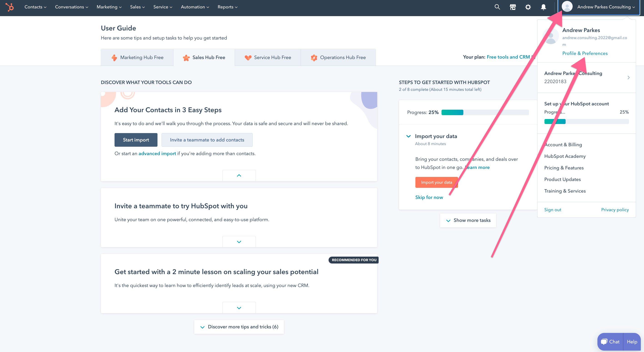Collapse the Import your data task
Viewport: 644px width, 352px height.
click(x=409, y=136)
